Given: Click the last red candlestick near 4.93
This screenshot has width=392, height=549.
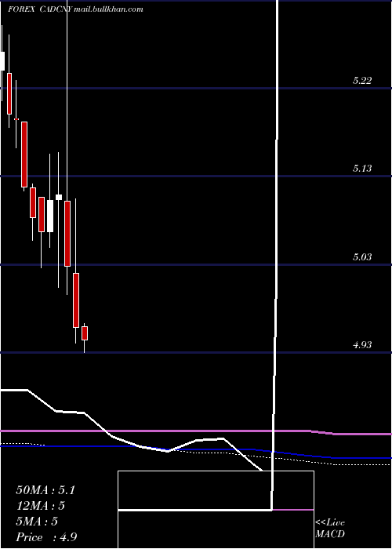Looking at the screenshot, I should (85, 333).
